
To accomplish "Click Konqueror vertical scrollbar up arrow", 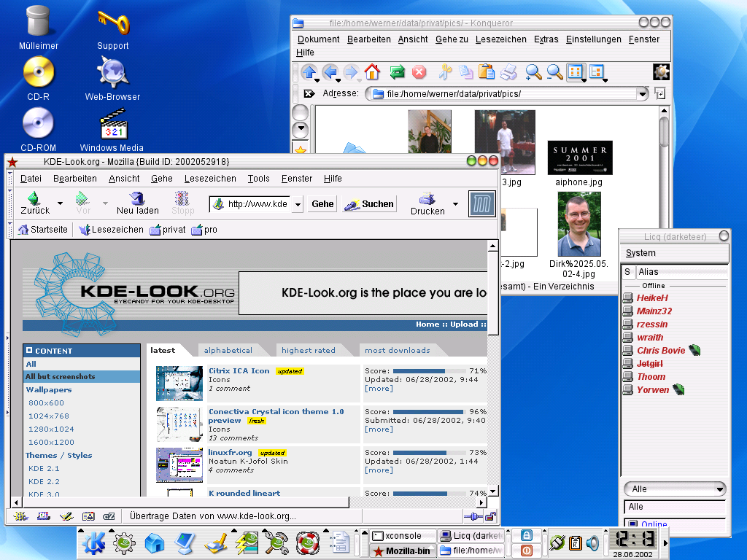I will pos(664,111).
